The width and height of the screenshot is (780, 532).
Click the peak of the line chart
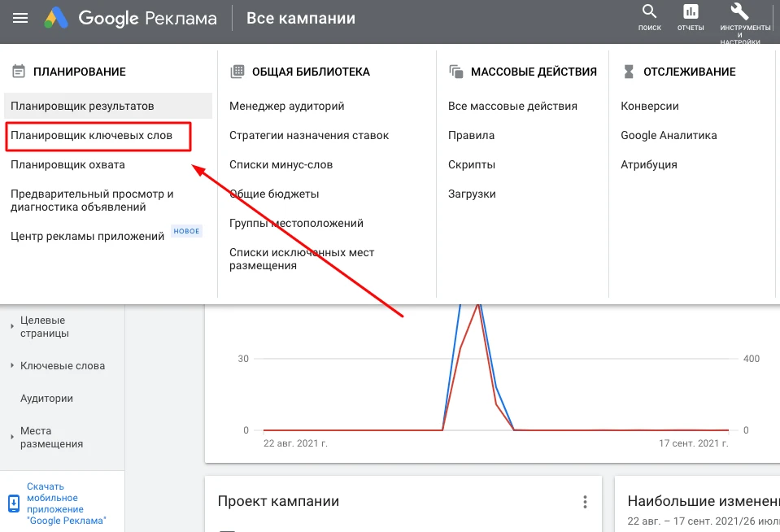pos(478,303)
